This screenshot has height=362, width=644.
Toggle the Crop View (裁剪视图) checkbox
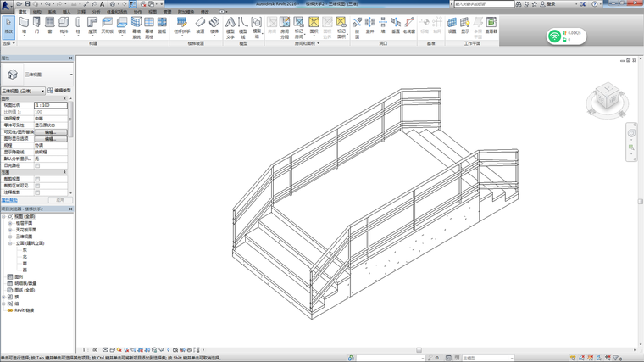(x=37, y=179)
